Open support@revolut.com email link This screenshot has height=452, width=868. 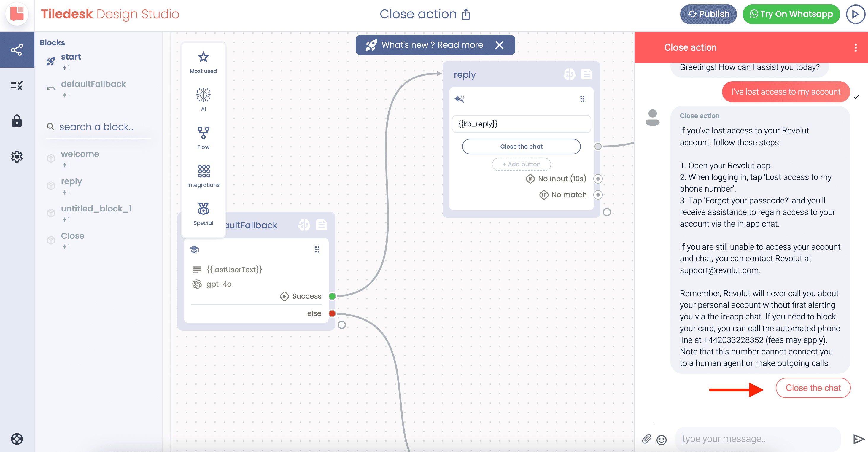pos(719,270)
